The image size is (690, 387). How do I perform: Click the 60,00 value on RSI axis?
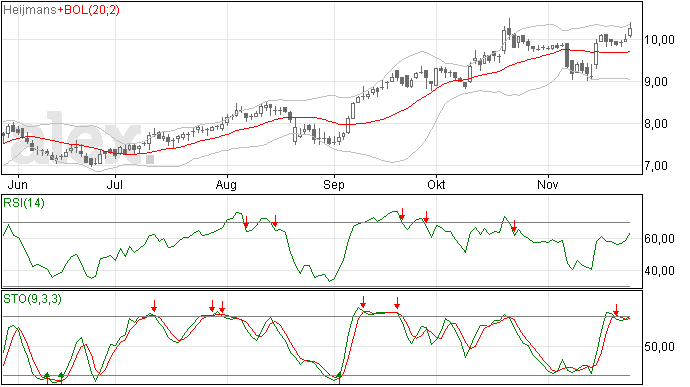point(659,239)
